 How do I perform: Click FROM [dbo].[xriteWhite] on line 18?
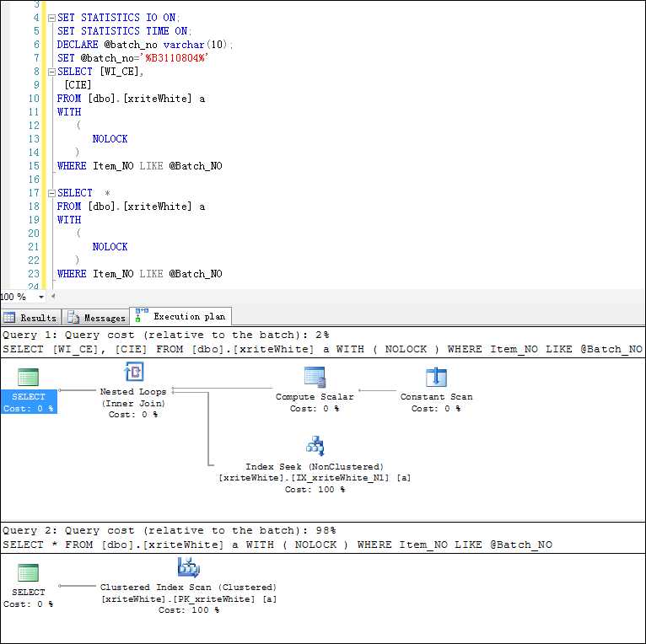[125, 207]
